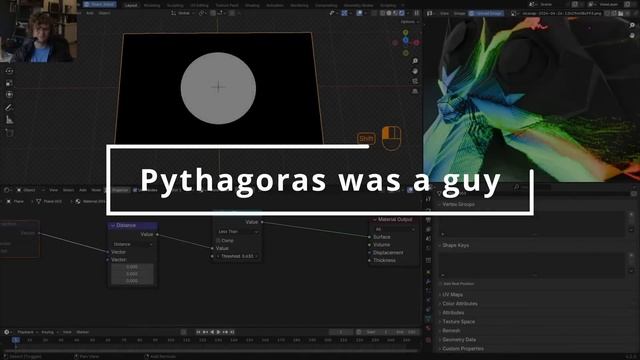
Task: Click the node editor type icon
Action: pyautogui.click(x=7, y=190)
